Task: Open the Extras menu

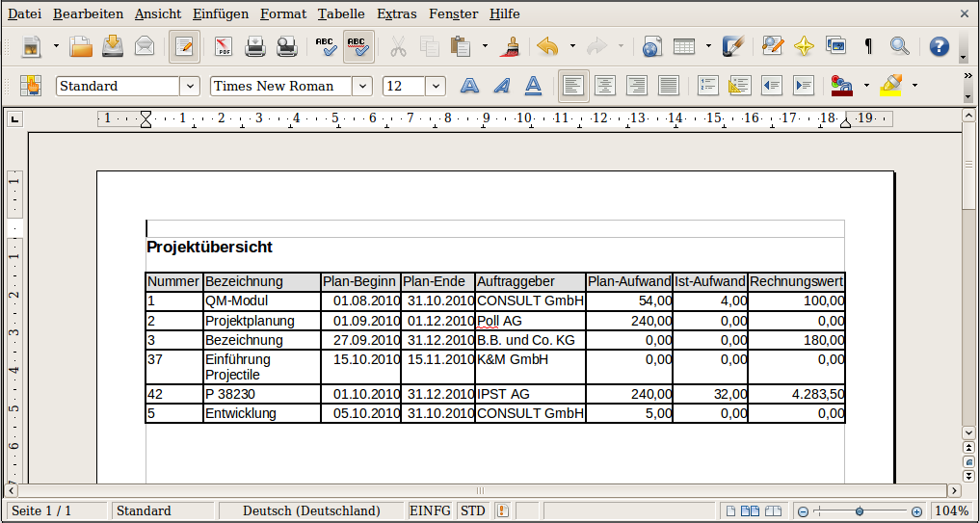Action: click(397, 13)
